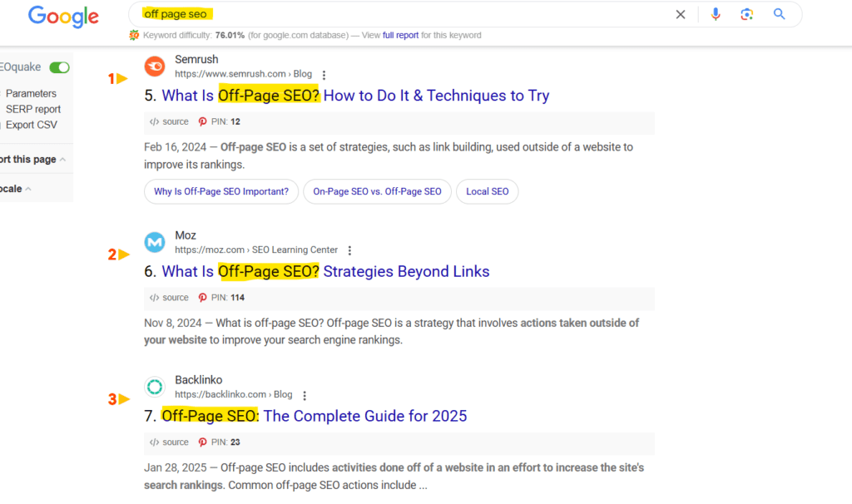Click 'source' text under Backlinko result
The height and width of the screenshot is (504, 852).
(176, 442)
